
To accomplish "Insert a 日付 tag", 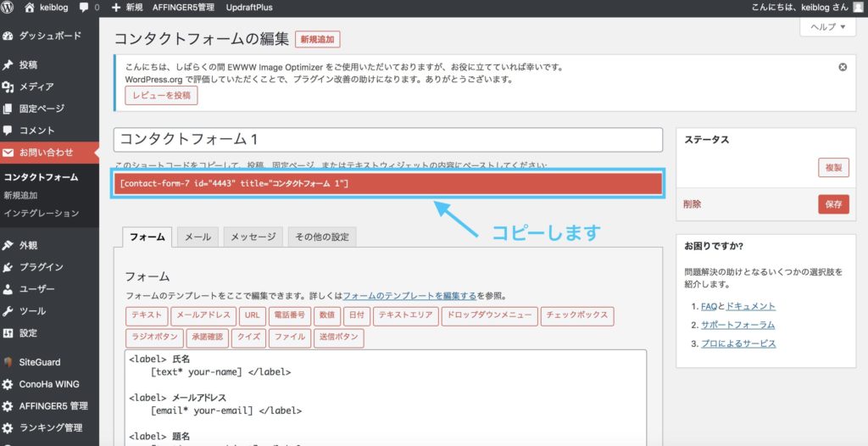I will point(357,315).
